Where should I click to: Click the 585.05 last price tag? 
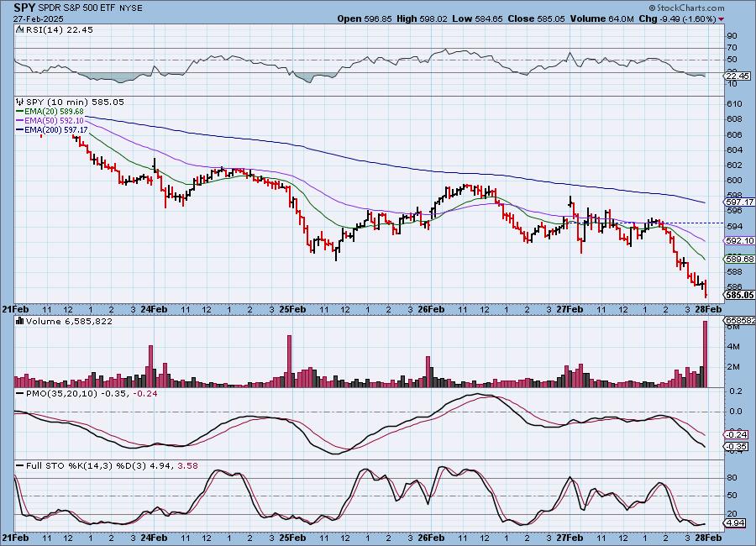tap(739, 295)
